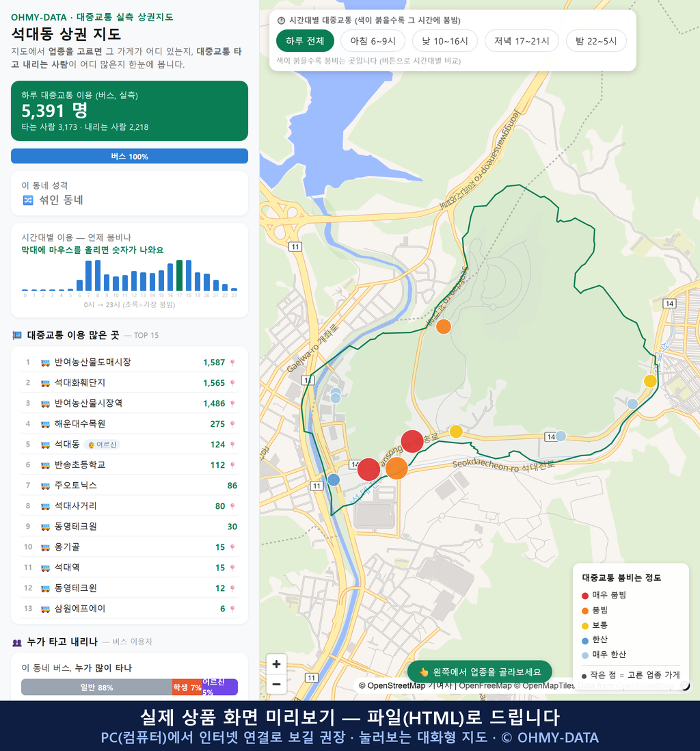Click the 주오토닉스 stop name
Screen dimensions: 700x751
pos(76,485)
